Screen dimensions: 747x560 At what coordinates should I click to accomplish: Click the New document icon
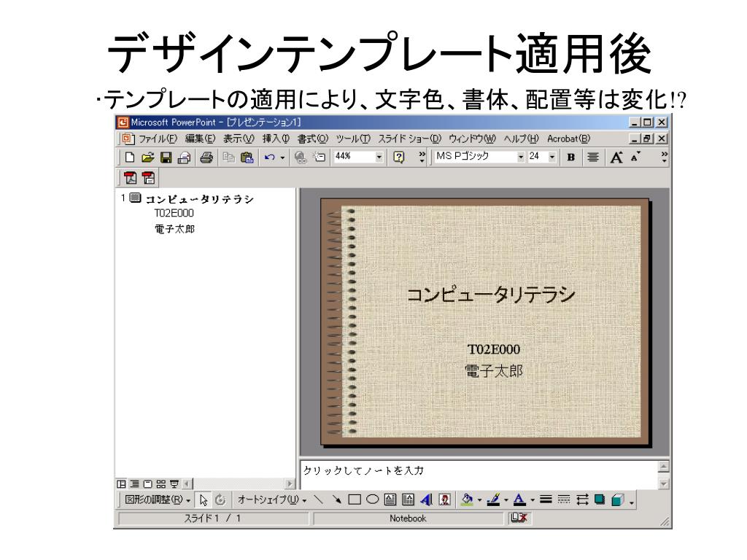[130, 157]
